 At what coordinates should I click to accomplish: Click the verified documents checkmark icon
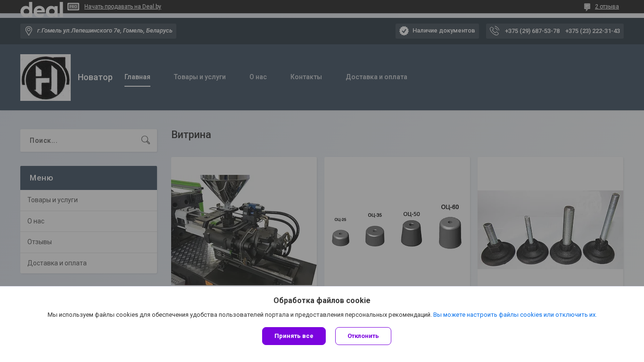[404, 31]
